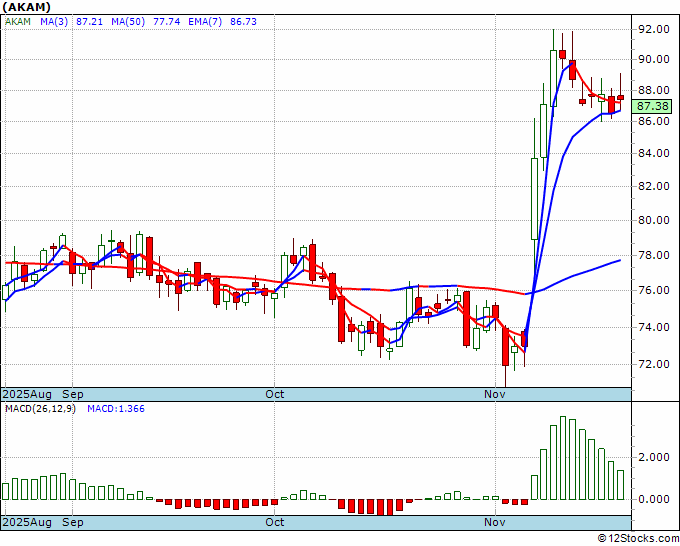Click the Sep label on MACD axis

click(73, 522)
